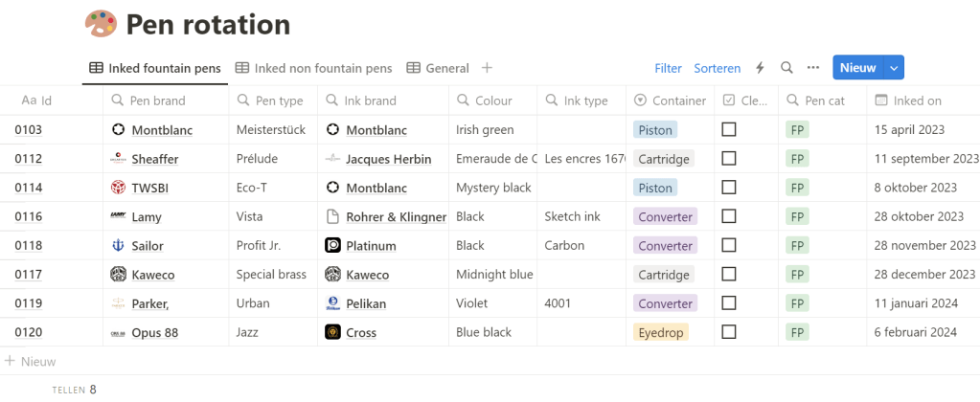Check the checkbox in row 0120
This screenshot has height=402, width=980.
pos(729,332)
